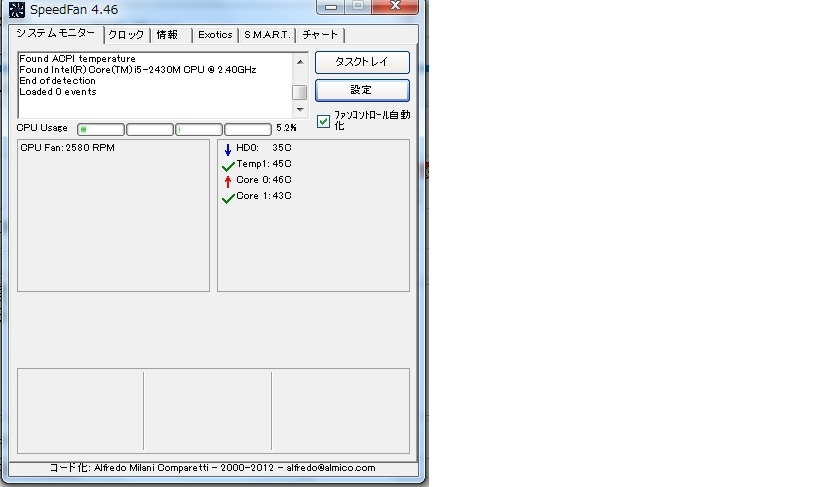This screenshot has height=487, width=819.
Task: Click the Alfredo Milani Comparetti status bar text
Action: click(213, 468)
